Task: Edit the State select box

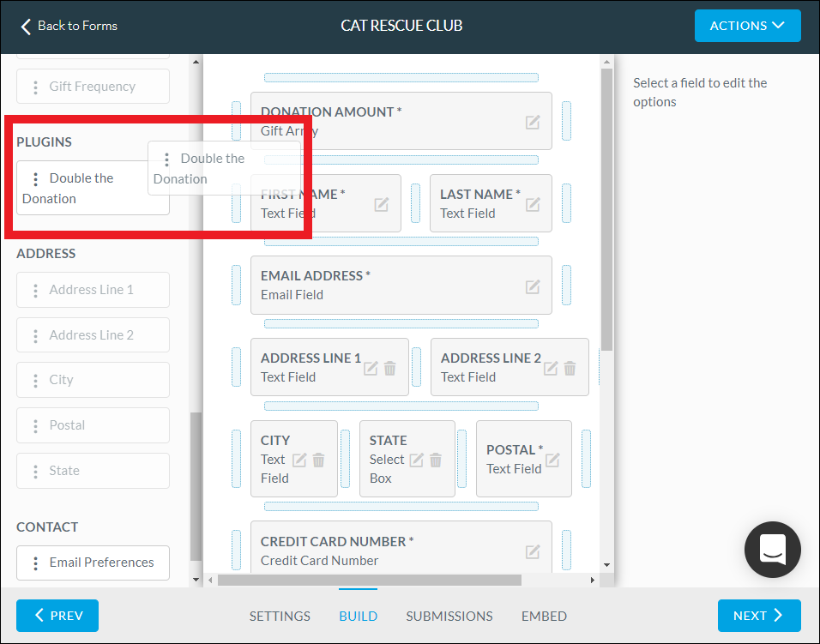Action: coord(416,460)
